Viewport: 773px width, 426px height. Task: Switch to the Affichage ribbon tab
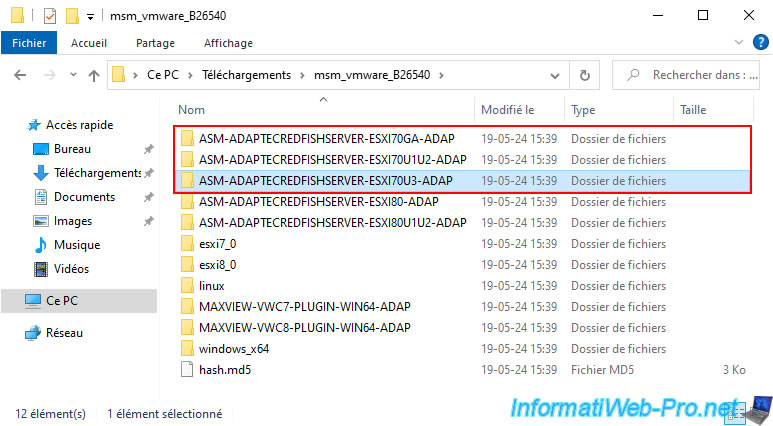(x=228, y=43)
